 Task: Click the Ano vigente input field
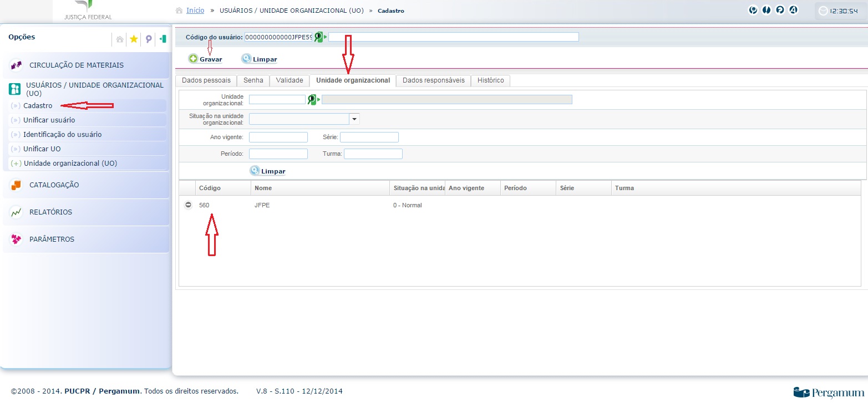(x=278, y=137)
